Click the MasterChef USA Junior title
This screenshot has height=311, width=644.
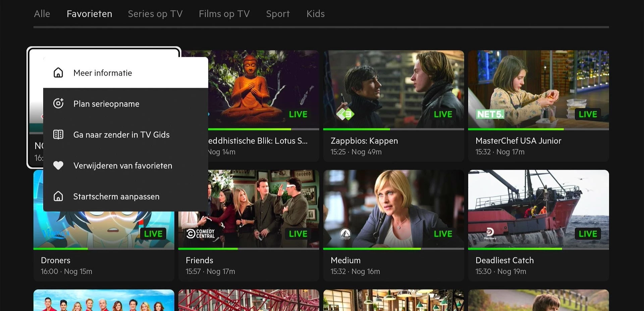518,141
